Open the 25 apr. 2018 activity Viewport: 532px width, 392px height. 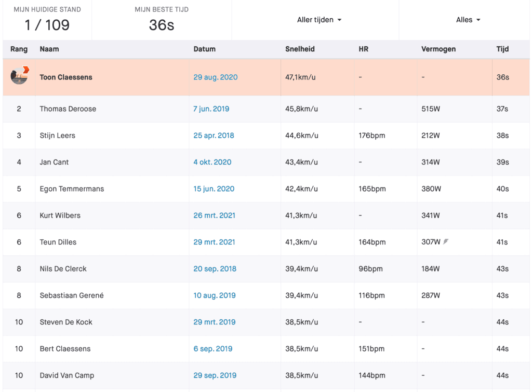click(x=214, y=136)
